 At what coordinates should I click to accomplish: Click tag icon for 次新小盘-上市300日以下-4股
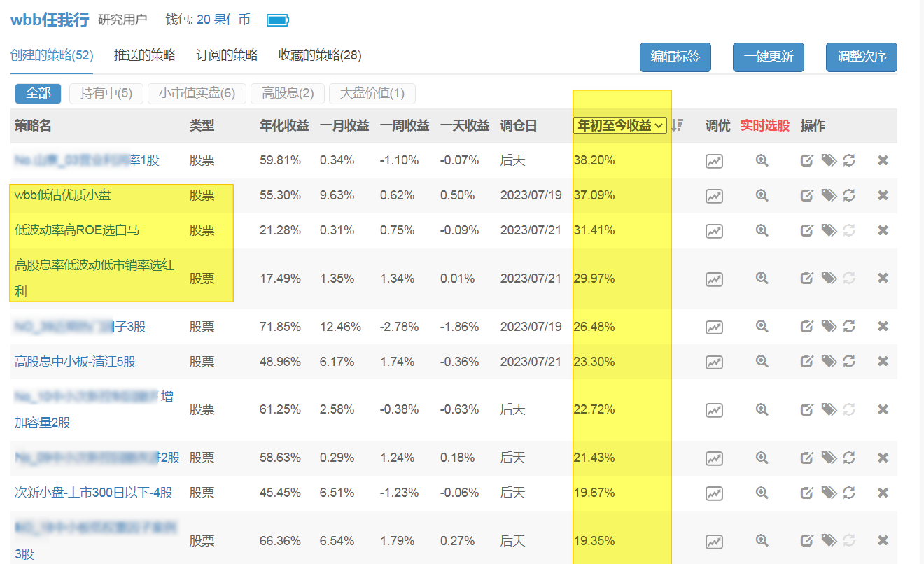[829, 493]
